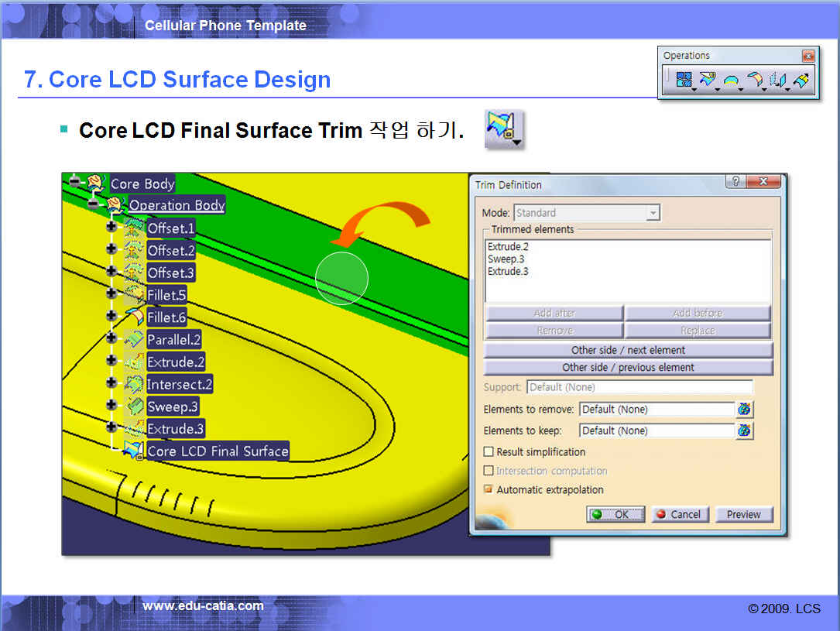Click the Fillet.6 feature icon in tree
The height and width of the screenshot is (631, 840).
pyautogui.click(x=134, y=317)
